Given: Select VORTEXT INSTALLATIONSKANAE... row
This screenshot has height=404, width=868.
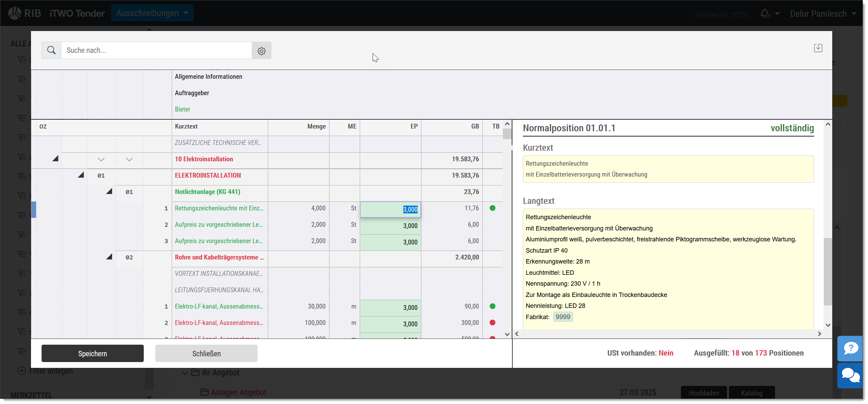Looking at the screenshot, I should (x=219, y=273).
